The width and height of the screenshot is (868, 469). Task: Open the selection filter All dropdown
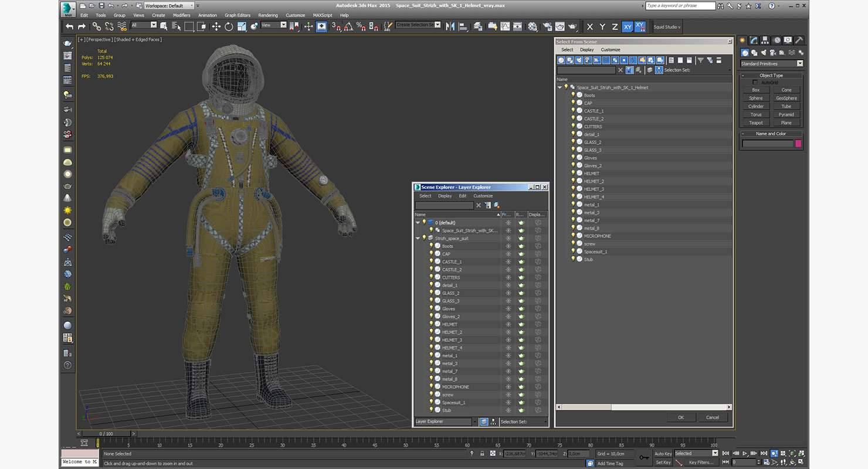[x=144, y=25]
